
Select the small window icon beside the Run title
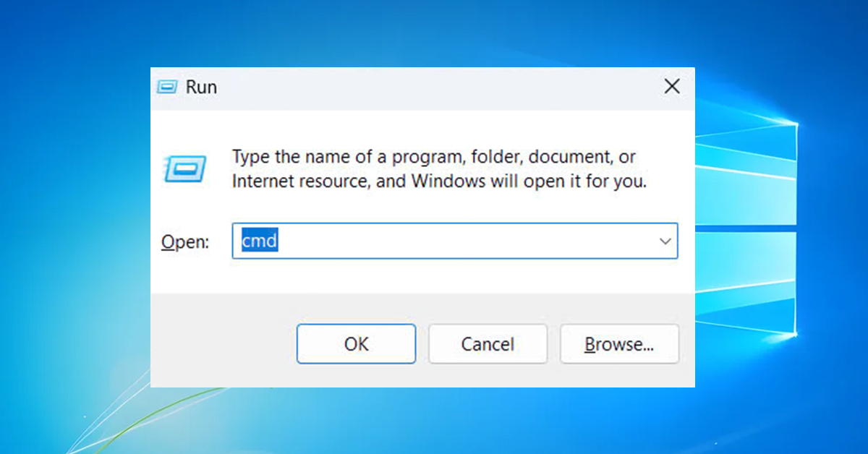click(167, 86)
